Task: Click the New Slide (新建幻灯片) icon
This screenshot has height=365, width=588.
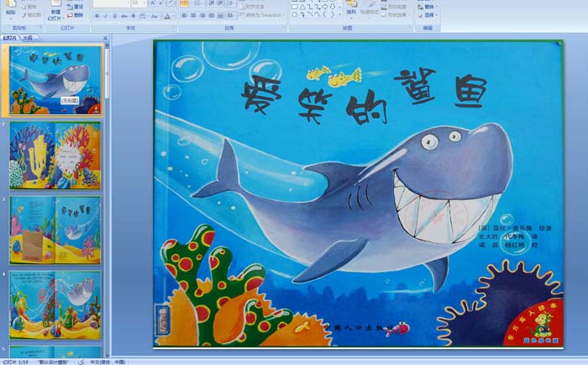Action: click(x=55, y=3)
